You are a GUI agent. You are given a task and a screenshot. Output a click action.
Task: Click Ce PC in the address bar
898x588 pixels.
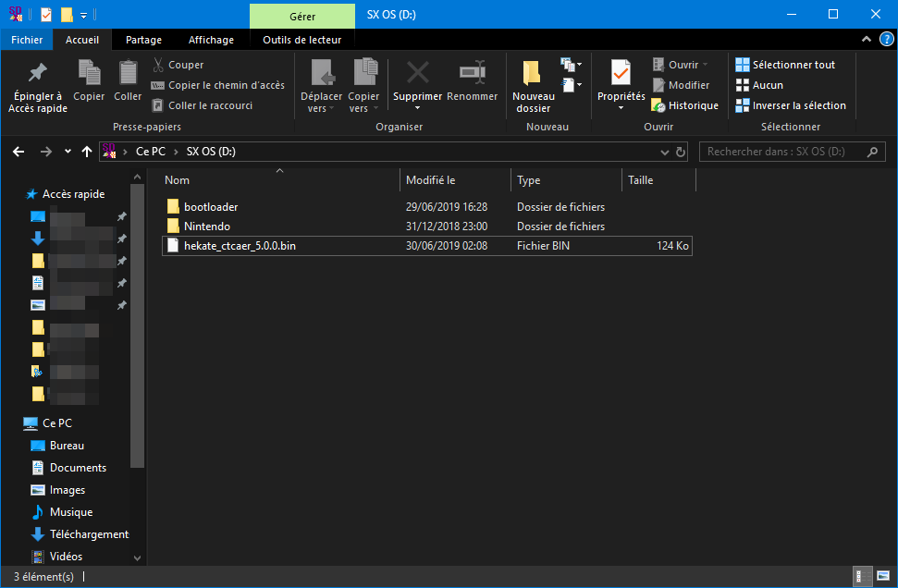(x=151, y=152)
